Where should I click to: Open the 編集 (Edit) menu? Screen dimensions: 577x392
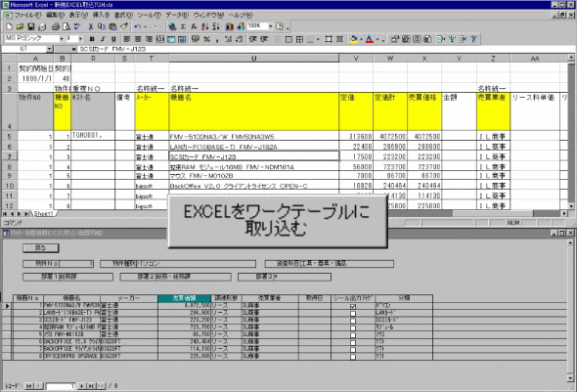[x=55, y=15]
